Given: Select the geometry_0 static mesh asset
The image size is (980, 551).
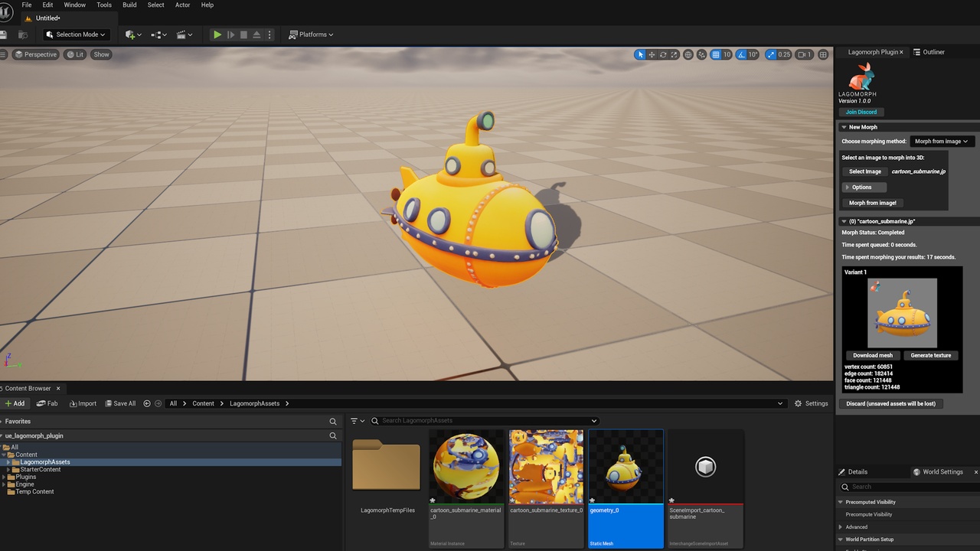Looking at the screenshot, I should point(626,488).
